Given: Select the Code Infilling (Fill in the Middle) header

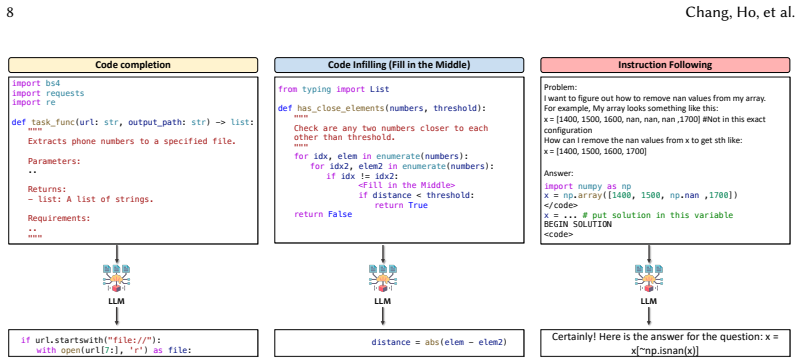Looking at the screenshot, I should tap(399, 65).
